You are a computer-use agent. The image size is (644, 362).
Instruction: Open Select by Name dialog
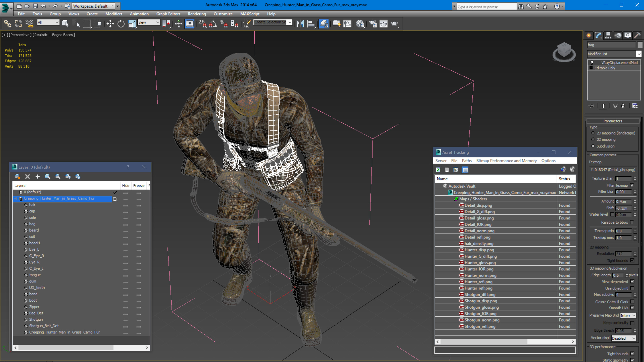click(76, 24)
